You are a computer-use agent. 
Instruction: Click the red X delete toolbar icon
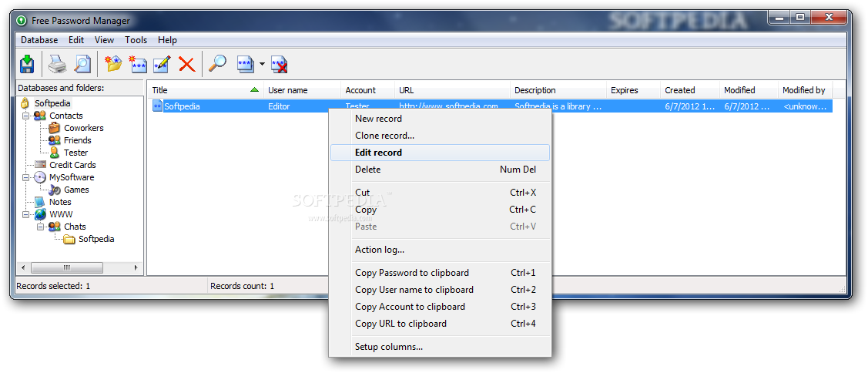pos(186,64)
